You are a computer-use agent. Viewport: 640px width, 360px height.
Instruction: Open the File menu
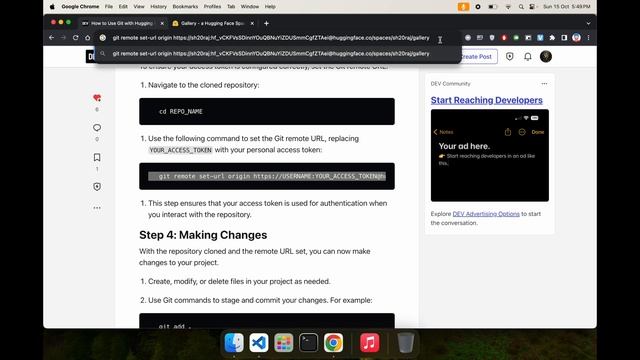pyautogui.click(x=109, y=7)
